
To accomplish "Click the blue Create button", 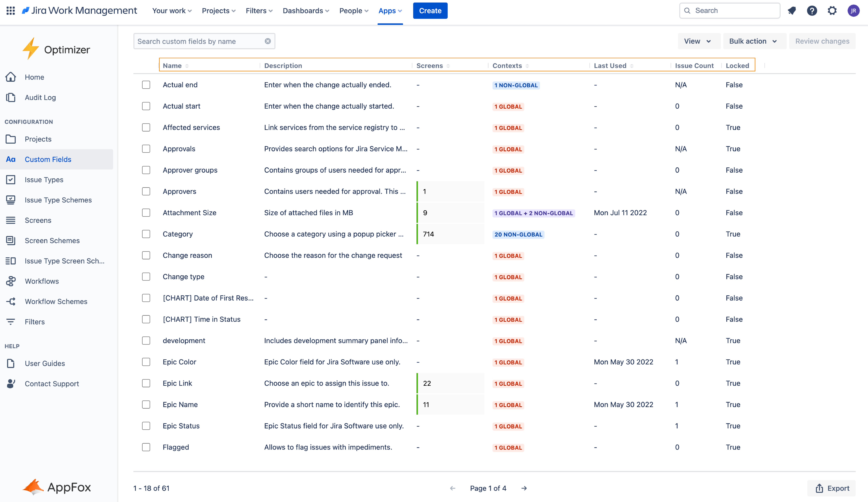I will coord(430,11).
